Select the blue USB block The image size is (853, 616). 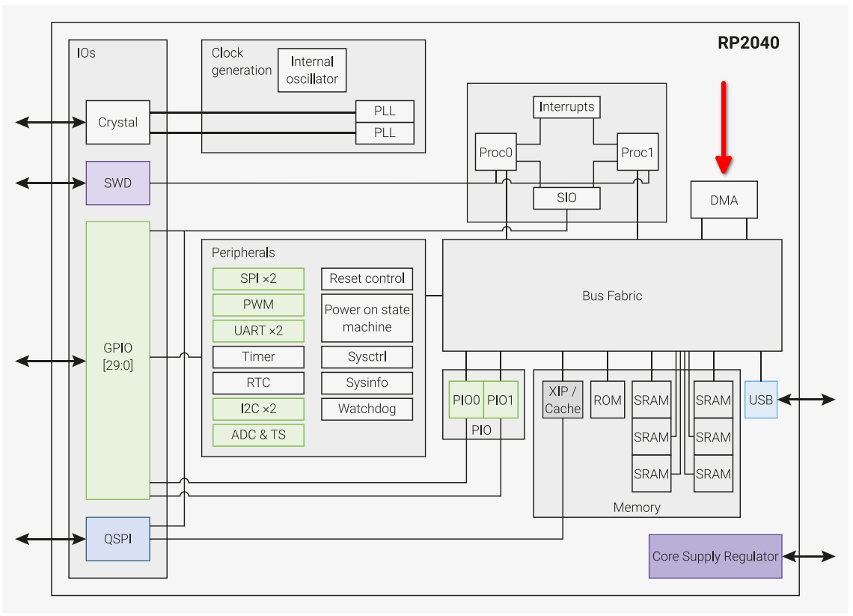click(760, 400)
